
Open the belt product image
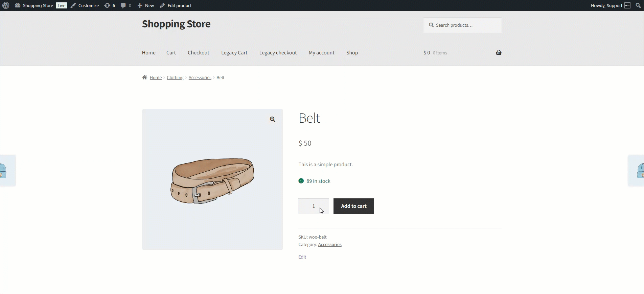[x=212, y=181]
